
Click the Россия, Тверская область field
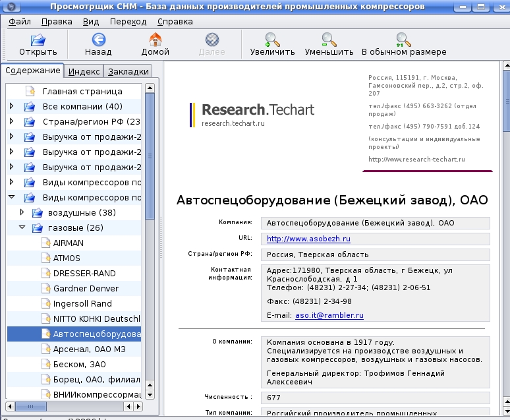pos(376,255)
